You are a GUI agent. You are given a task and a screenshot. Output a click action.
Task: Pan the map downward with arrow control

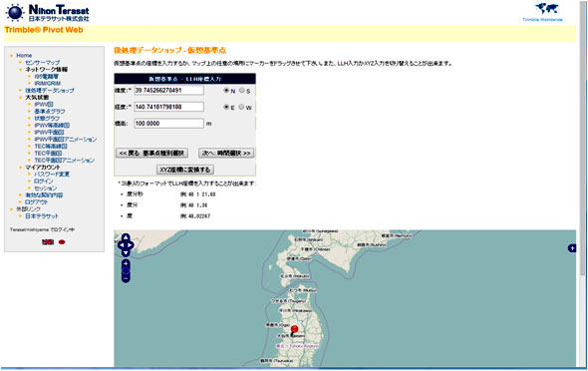(126, 253)
